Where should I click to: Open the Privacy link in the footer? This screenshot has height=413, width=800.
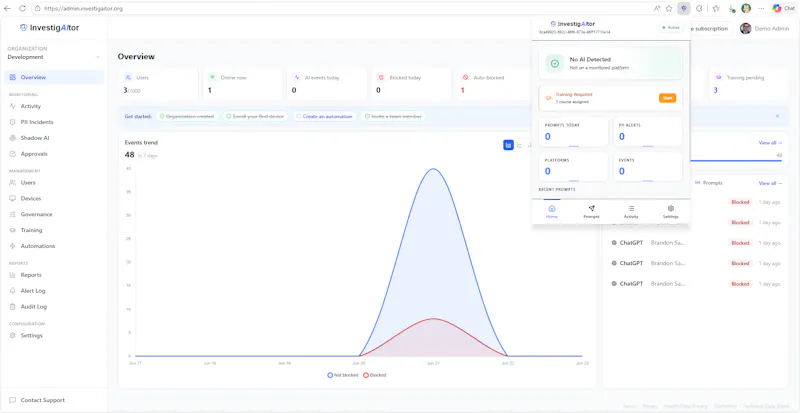650,406
